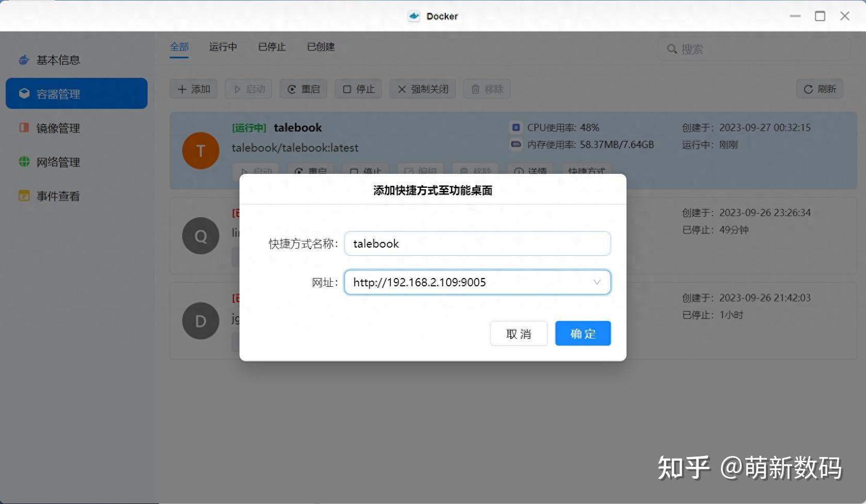
Task: Open 镜像管理 image management icon
Action: pos(23,127)
